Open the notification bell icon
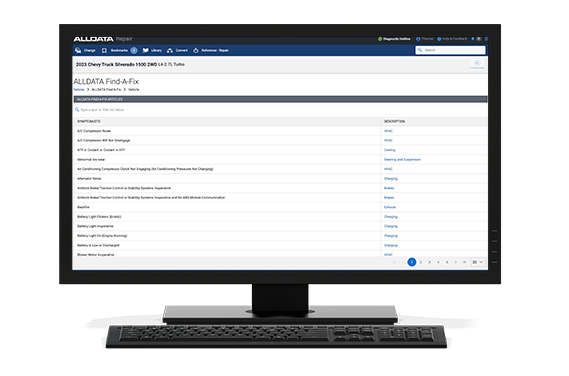The image size is (569, 376). pyautogui.click(x=472, y=38)
